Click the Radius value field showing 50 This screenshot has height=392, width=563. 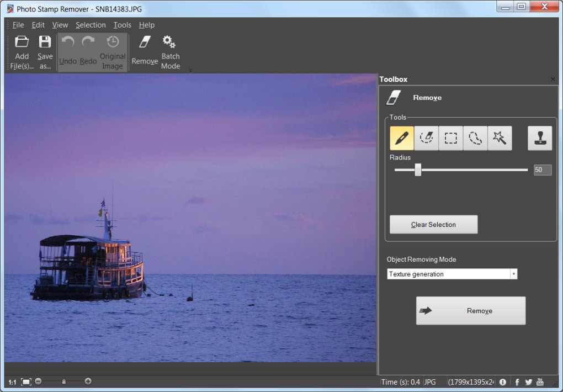[x=542, y=170]
